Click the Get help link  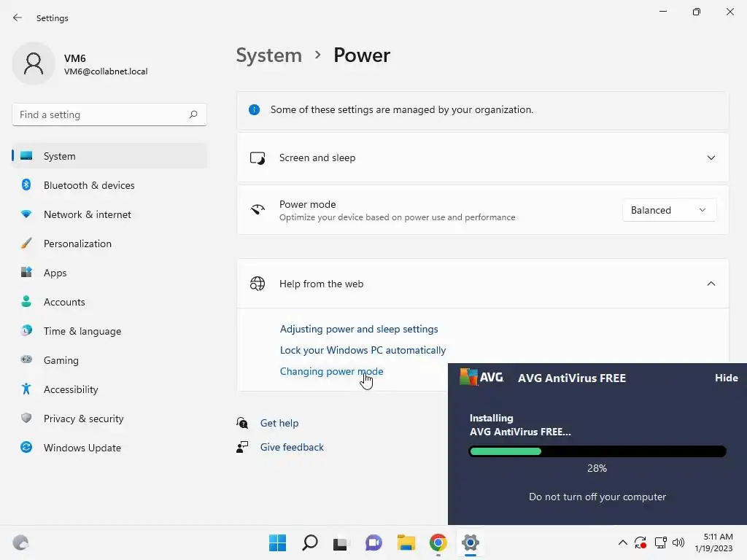pos(279,423)
